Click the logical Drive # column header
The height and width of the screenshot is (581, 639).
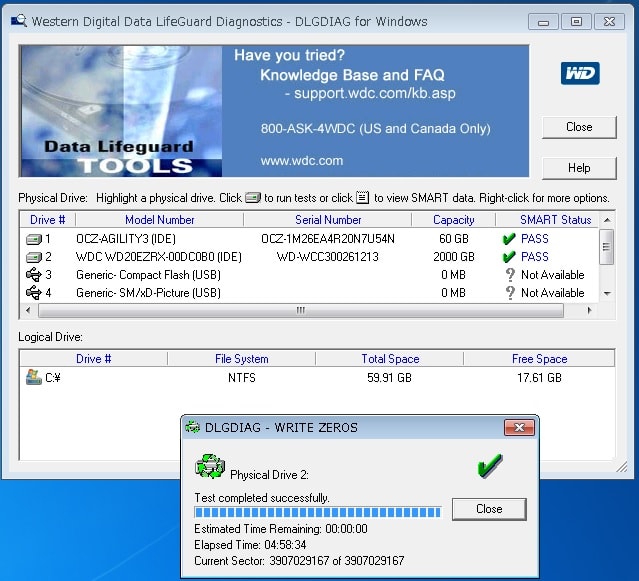pyautogui.click(x=93, y=359)
